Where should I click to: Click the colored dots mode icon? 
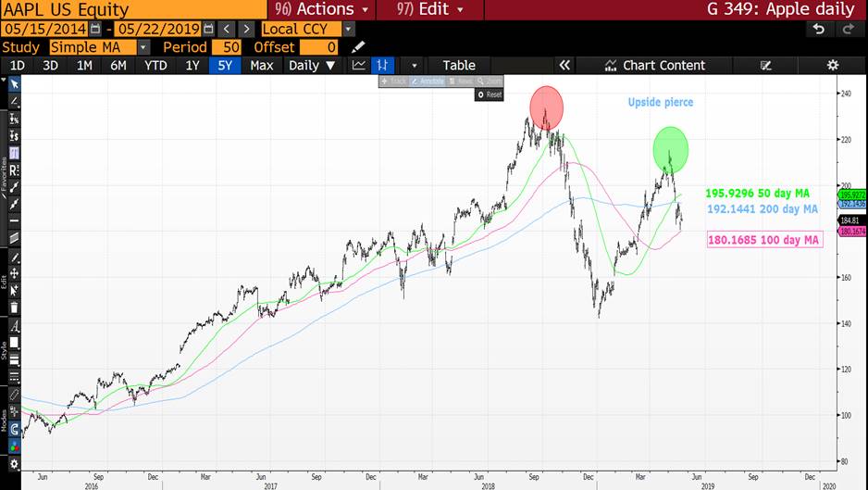(15, 446)
